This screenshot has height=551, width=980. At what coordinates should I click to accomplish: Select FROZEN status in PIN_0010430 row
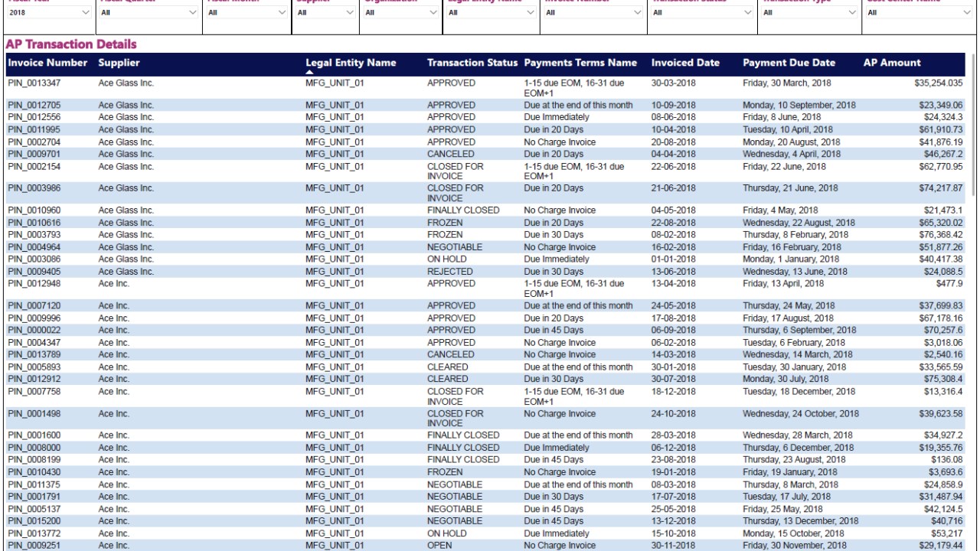click(x=445, y=472)
